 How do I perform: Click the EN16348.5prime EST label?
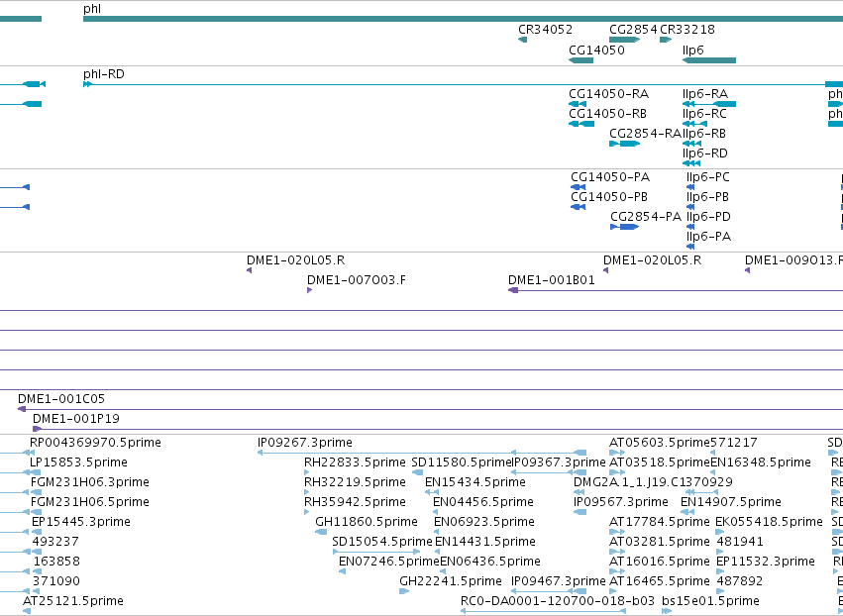(x=761, y=462)
